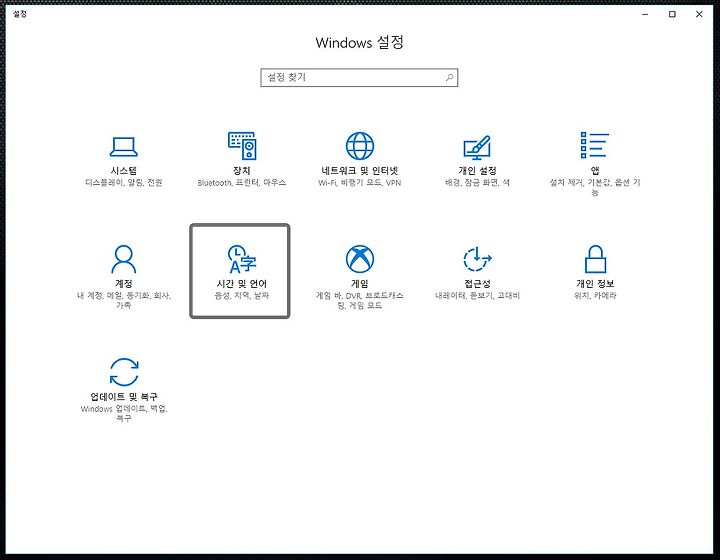Open the 업데이트 및 복구 sync arrows icon
The image size is (720, 560).
[124, 372]
